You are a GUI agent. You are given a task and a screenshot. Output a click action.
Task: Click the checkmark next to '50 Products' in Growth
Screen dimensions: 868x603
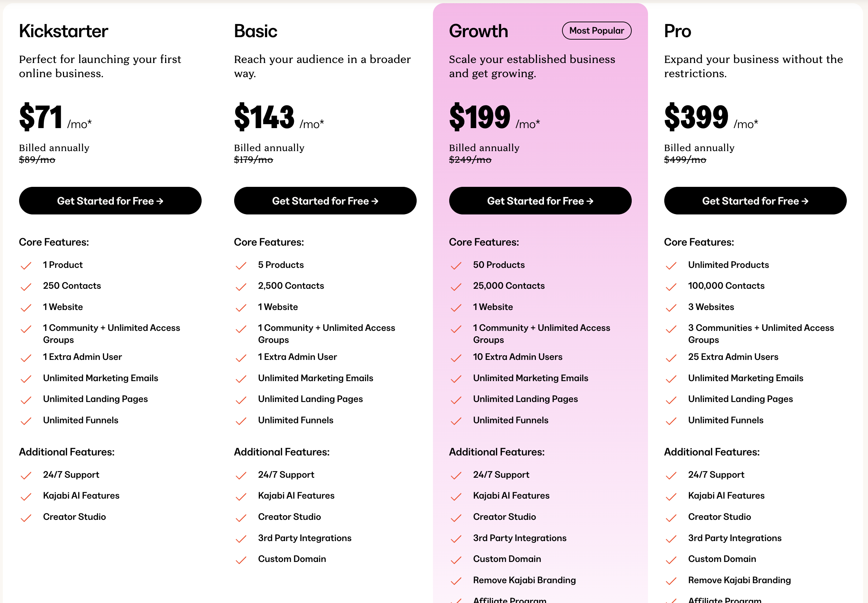457,266
